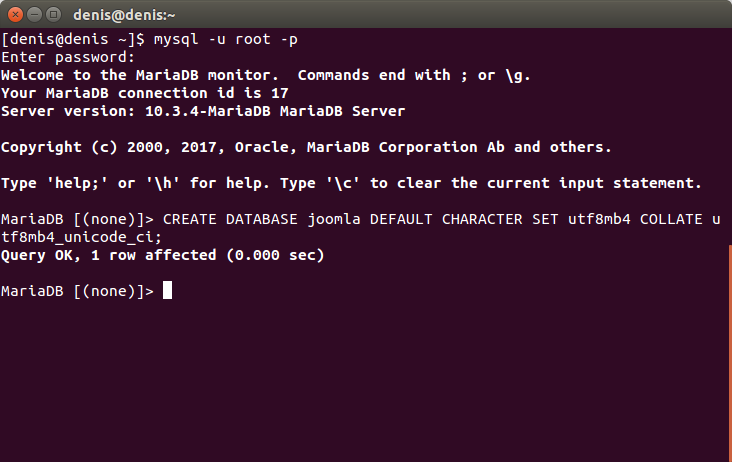Click the [denis@denis ~]$ shell prompt

coord(73,39)
